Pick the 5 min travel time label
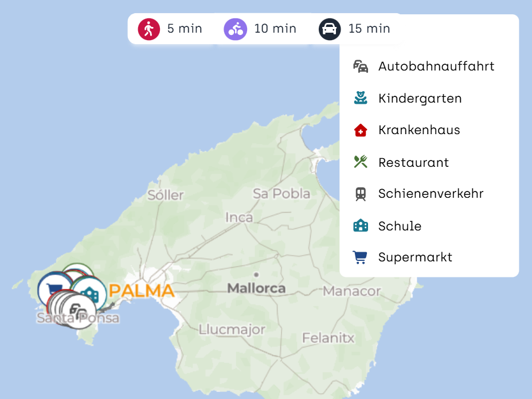This screenshot has width=532, height=399. tap(185, 29)
